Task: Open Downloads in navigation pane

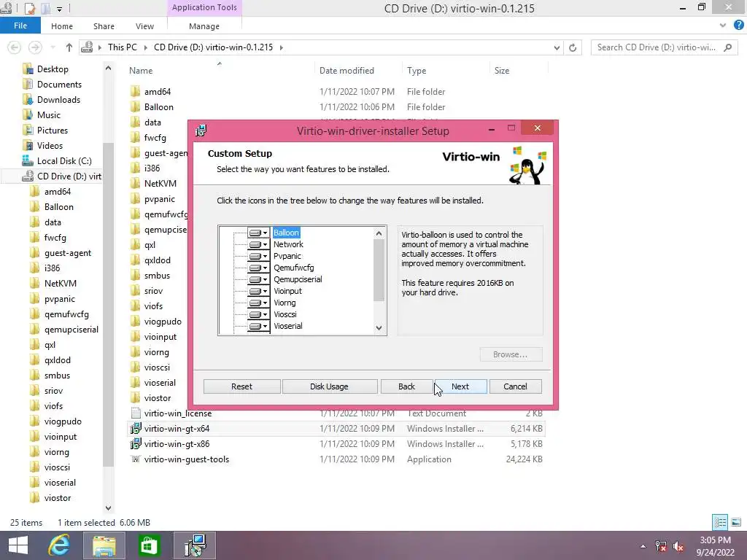Action: pos(58,99)
